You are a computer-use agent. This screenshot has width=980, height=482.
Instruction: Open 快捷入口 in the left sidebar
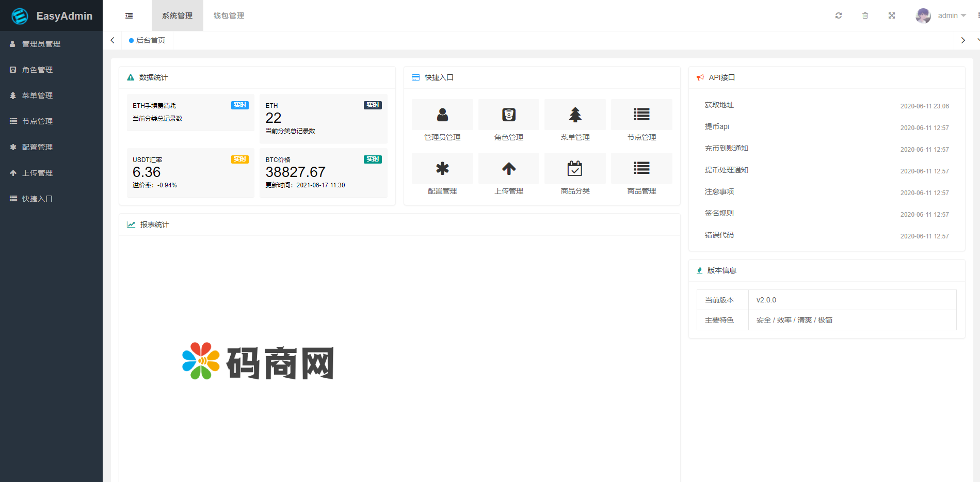pos(37,199)
